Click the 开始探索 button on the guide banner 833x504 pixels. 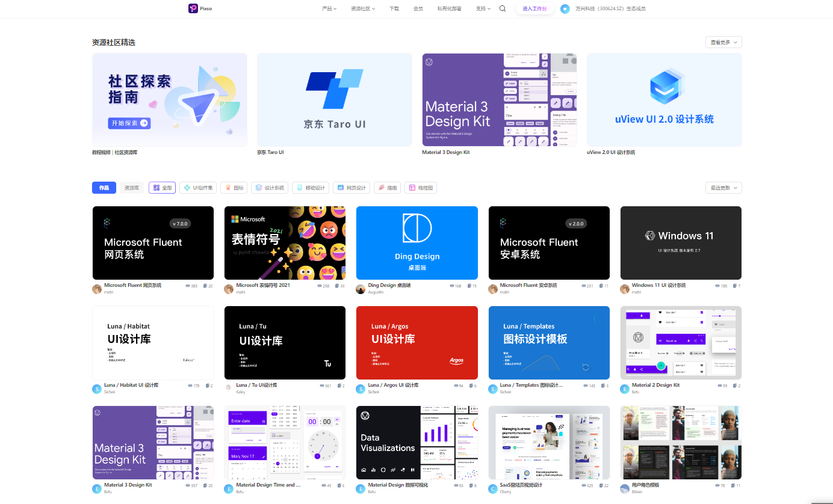tap(129, 123)
